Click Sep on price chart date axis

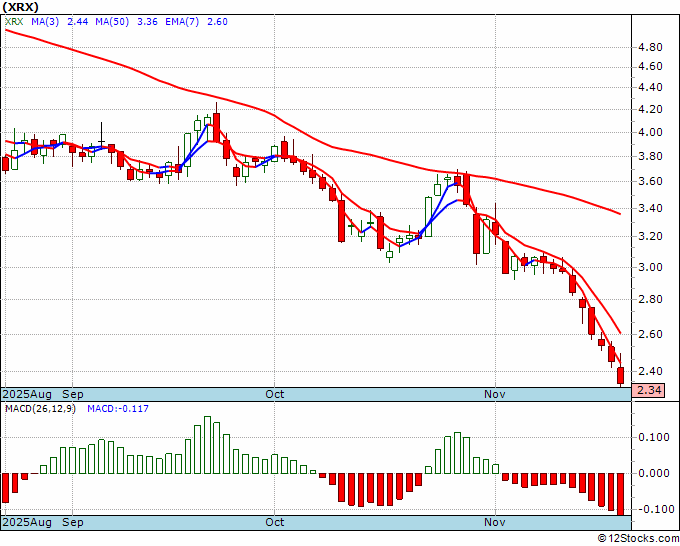click(73, 394)
